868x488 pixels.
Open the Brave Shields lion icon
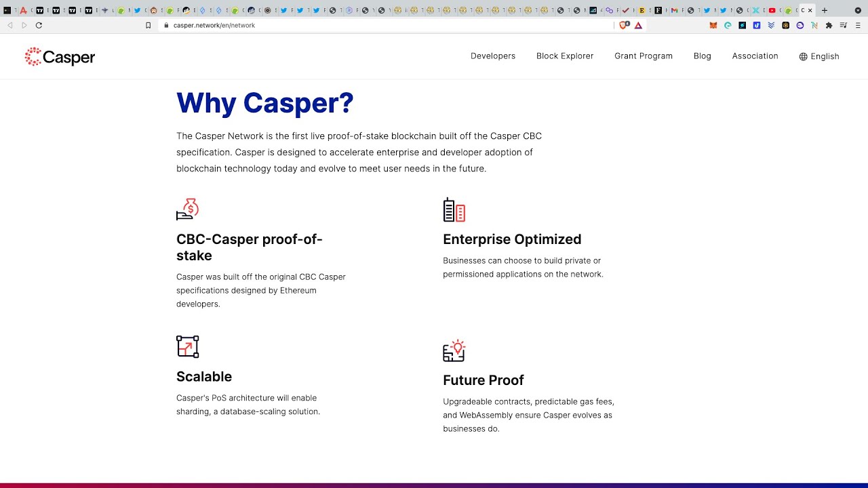[625, 25]
